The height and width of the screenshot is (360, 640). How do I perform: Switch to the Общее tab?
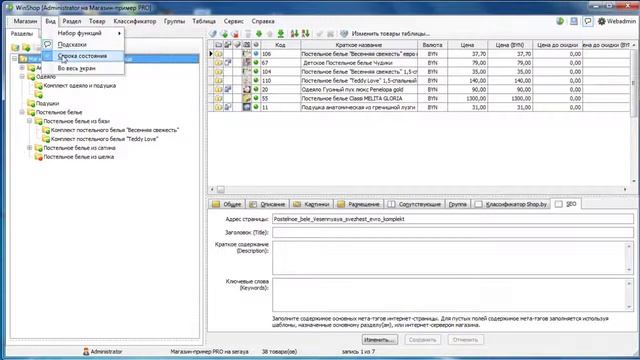click(227, 204)
